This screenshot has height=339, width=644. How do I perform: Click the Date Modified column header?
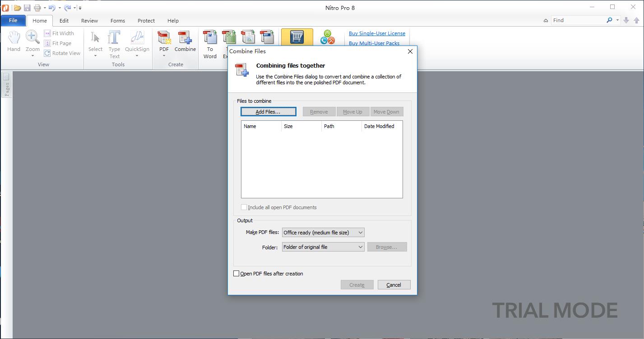pos(382,126)
